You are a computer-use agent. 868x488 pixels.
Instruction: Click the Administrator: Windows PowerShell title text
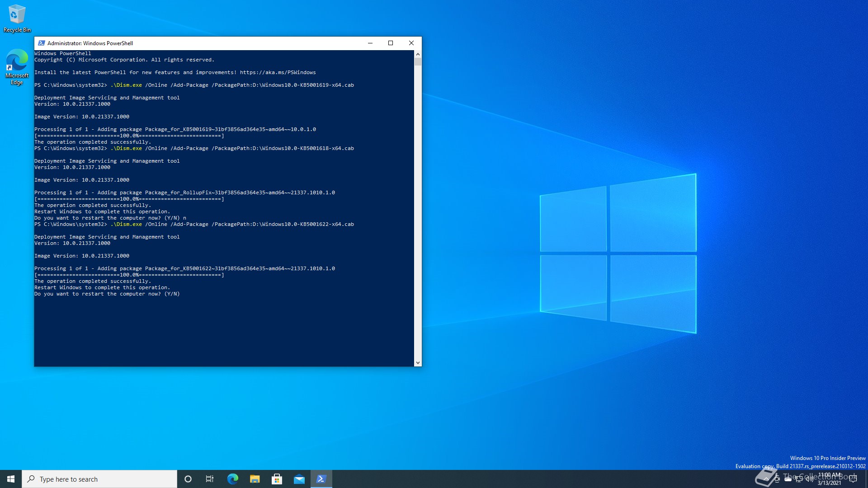pyautogui.click(x=90, y=43)
